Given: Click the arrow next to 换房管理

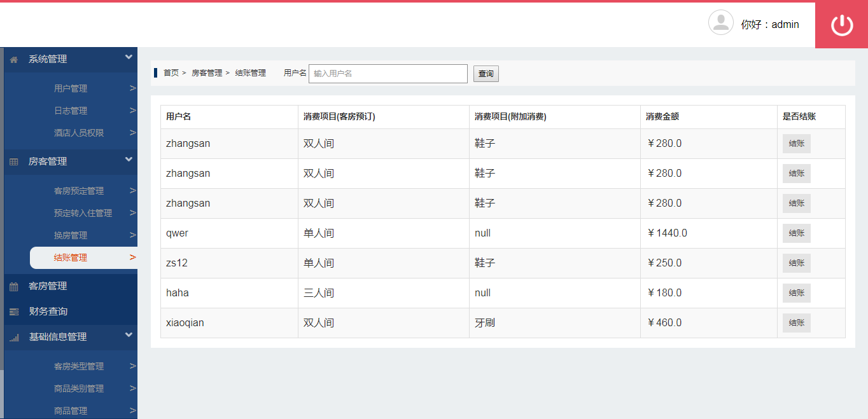Looking at the screenshot, I should coord(132,235).
